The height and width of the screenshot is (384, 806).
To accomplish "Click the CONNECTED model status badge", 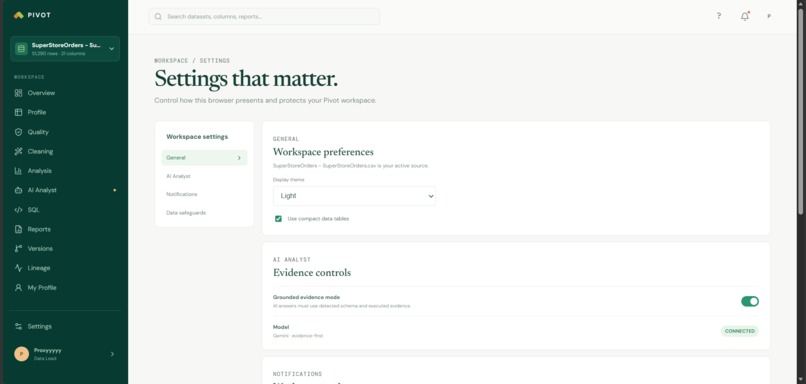I will (x=740, y=331).
